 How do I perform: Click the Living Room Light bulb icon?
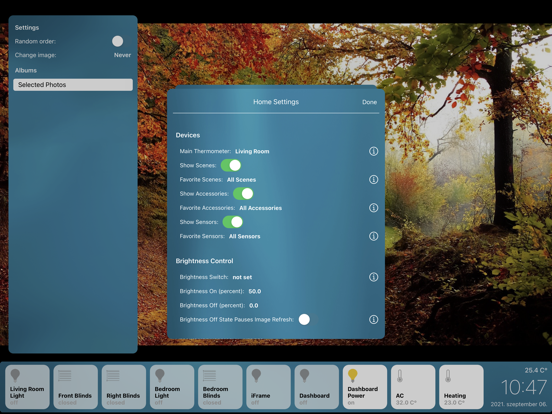click(15, 376)
